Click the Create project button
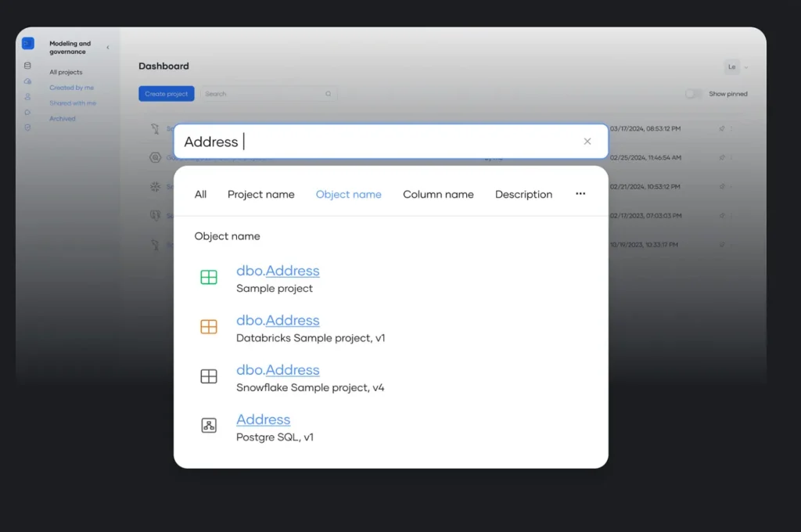The height and width of the screenshot is (532, 801). coord(166,94)
